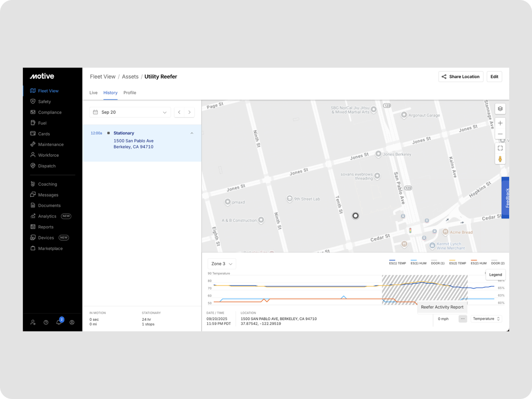
Task: Open notifications bell
Action: pyautogui.click(x=59, y=322)
